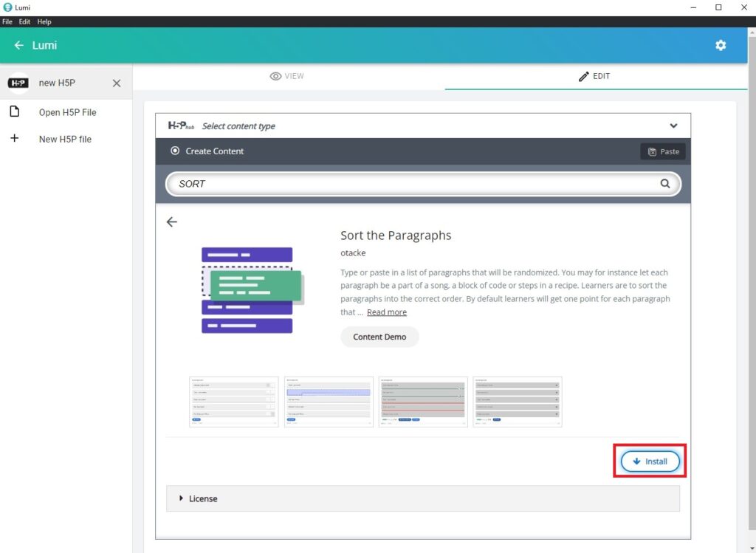Screen dimensions: 756x553
Task: Click the back arrow beside Lumi title
Action: pyautogui.click(x=19, y=45)
